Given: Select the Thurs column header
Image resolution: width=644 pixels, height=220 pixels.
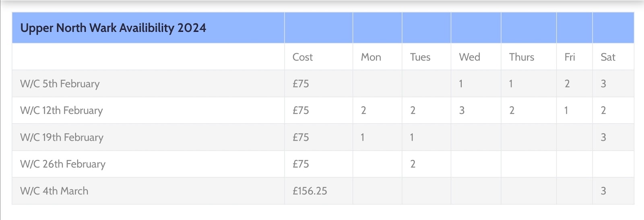Looking at the screenshot, I should pos(521,57).
